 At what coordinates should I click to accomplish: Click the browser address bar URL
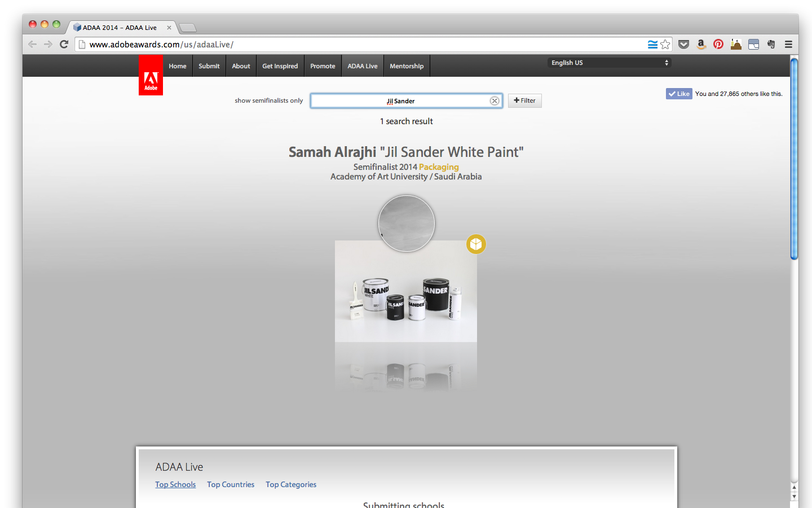pos(161,45)
